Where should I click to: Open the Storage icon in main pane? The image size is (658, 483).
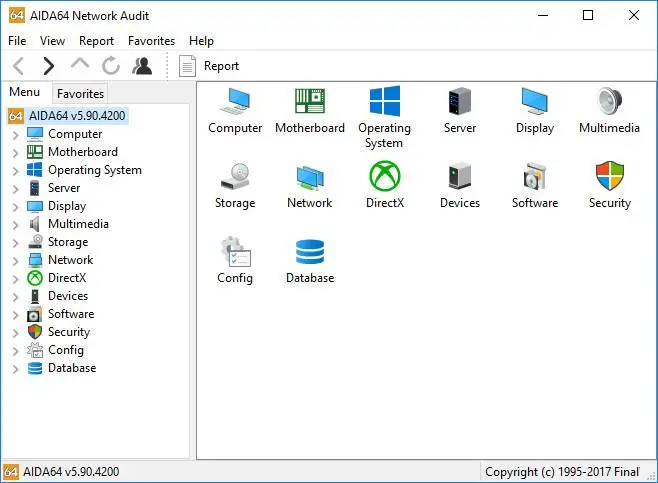tap(235, 176)
